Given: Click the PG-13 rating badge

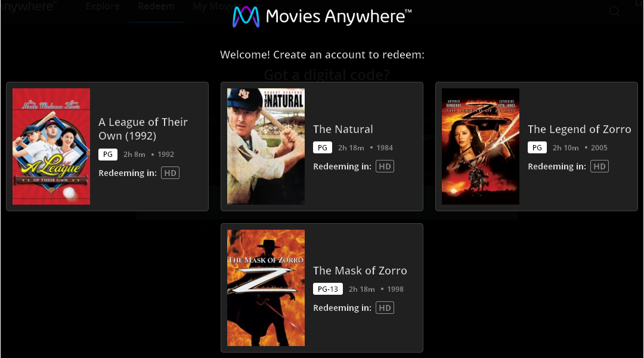Looking at the screenshot, I should 328,289.
